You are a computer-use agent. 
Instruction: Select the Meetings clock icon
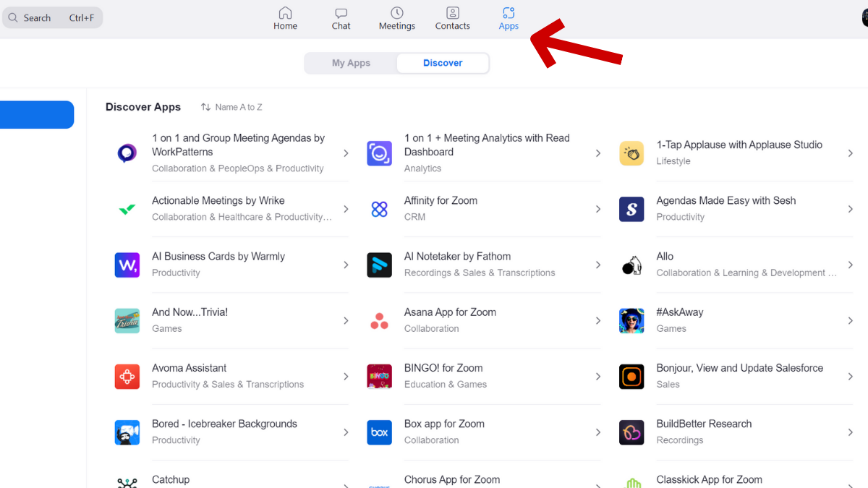click(x=396, y=13)
